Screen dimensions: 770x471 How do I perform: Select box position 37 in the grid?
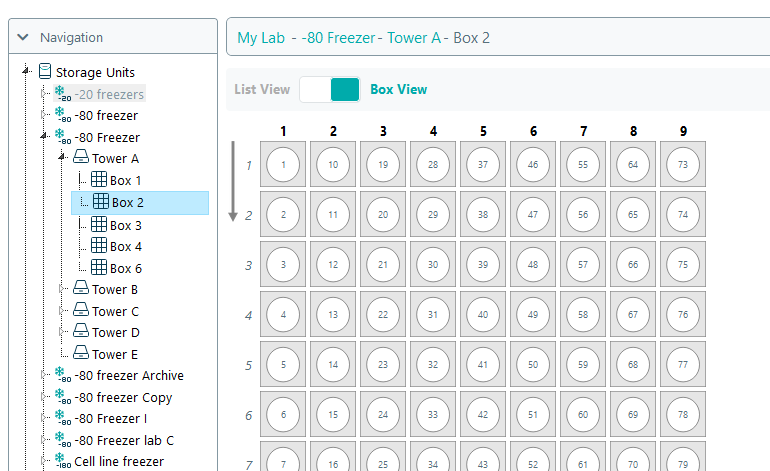[x=484, y=164]
